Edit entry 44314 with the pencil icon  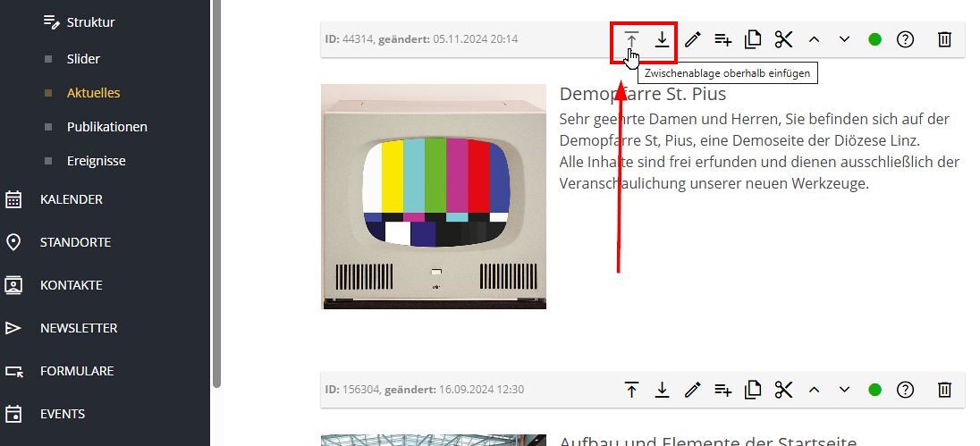click(x=693, y=39)
